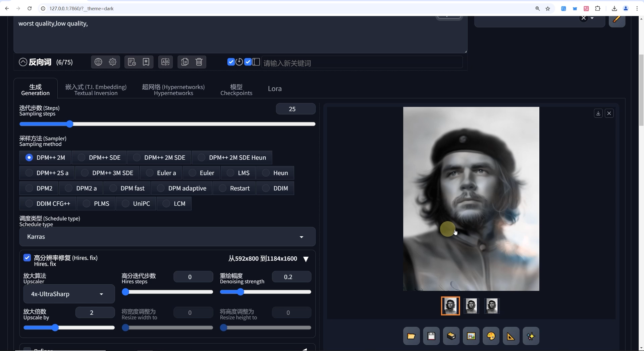Collapse Hires. fix section triangle

pyautogui.click(x=306, y=259)
